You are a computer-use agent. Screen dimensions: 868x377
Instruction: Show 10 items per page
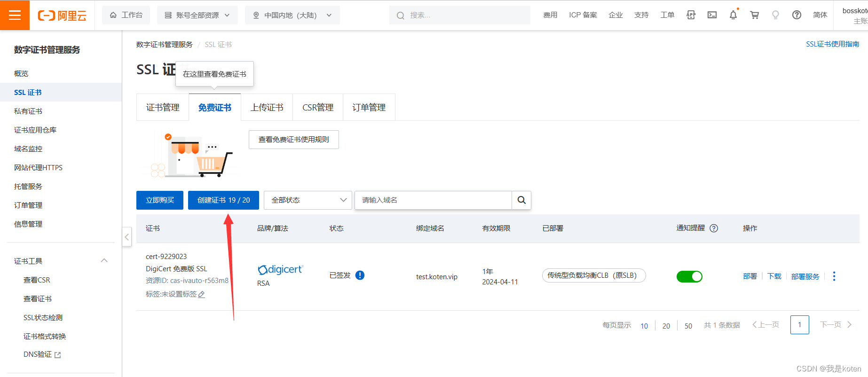coord(644,326)
